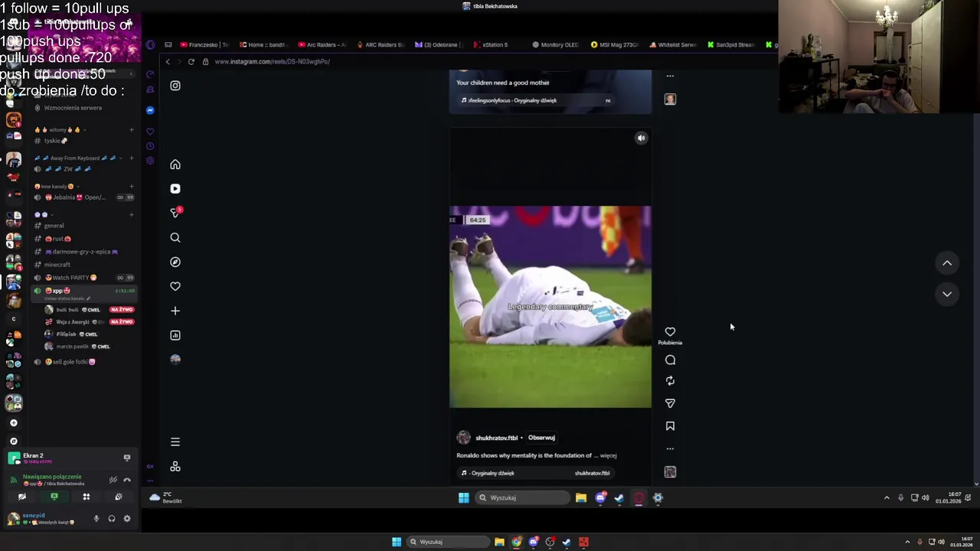The height and width of the screenshot is (551, 980).
Task: Open settings gear in Opera GX sidebar
Action: click(x=150, y=161)
